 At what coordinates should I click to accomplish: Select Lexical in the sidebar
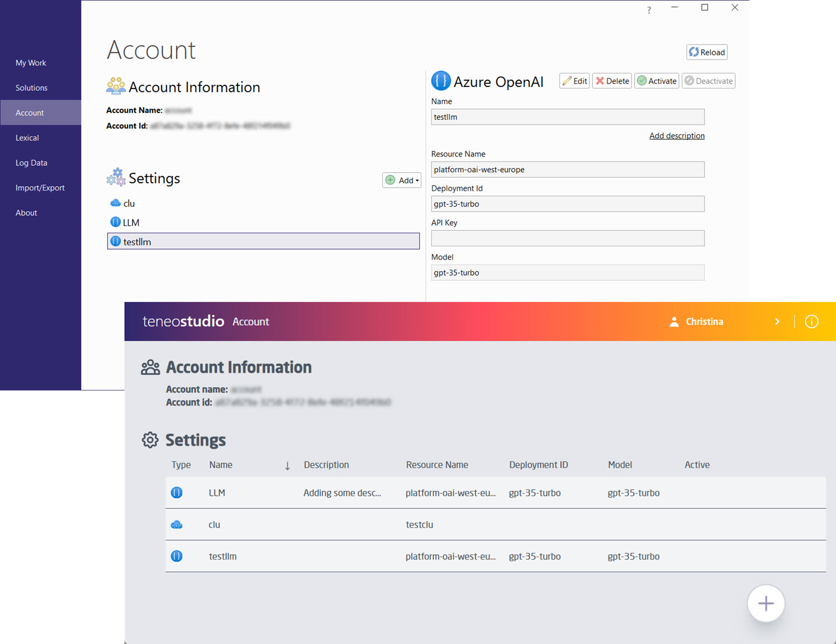pyautogui.click(x=27, y=138)
